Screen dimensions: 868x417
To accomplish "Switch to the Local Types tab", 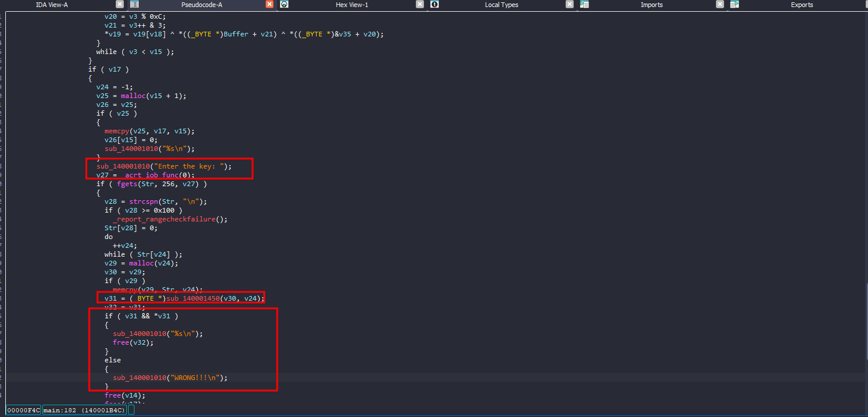I will [x=501, y=5].
